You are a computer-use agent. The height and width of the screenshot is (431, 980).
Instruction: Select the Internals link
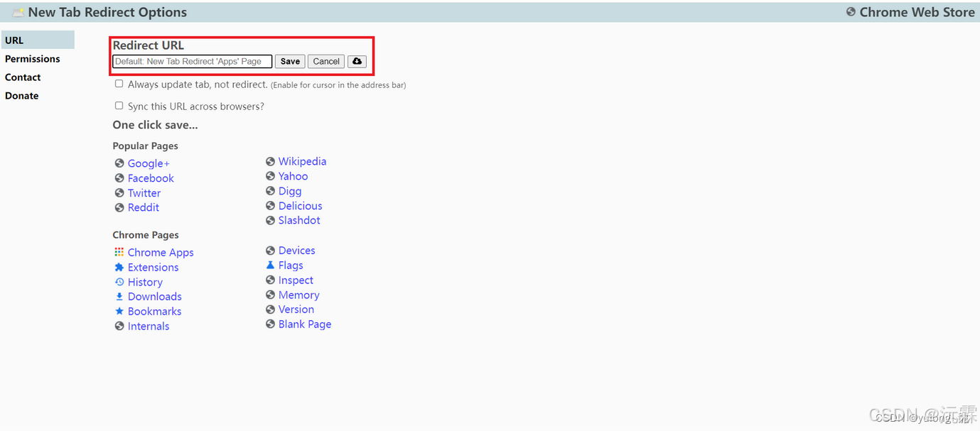149,327
